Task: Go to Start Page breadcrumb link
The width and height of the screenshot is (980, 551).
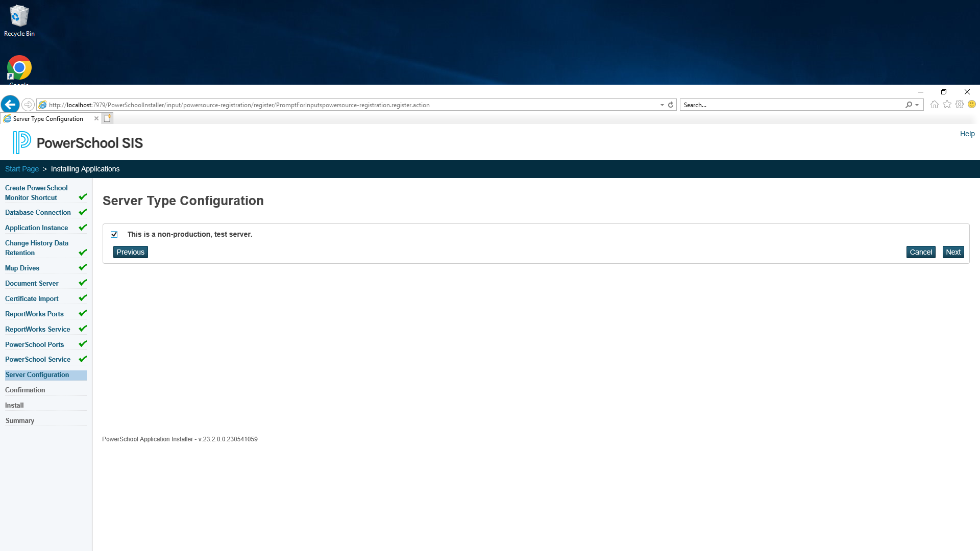Action: pos(22,169)
